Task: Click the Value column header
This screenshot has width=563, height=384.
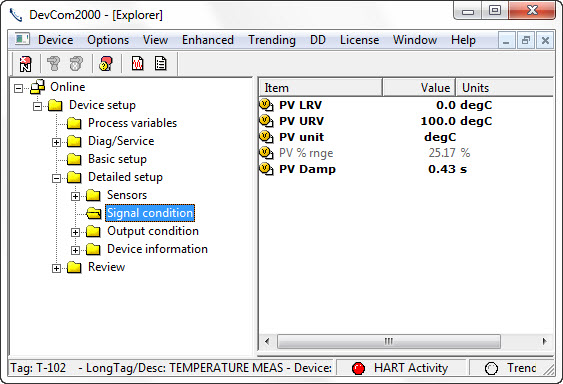Action: coord(419,88)
